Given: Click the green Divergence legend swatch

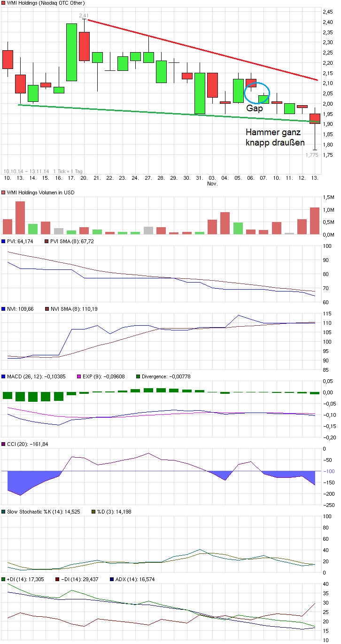Looking at the screenshot, I should 139,376.
